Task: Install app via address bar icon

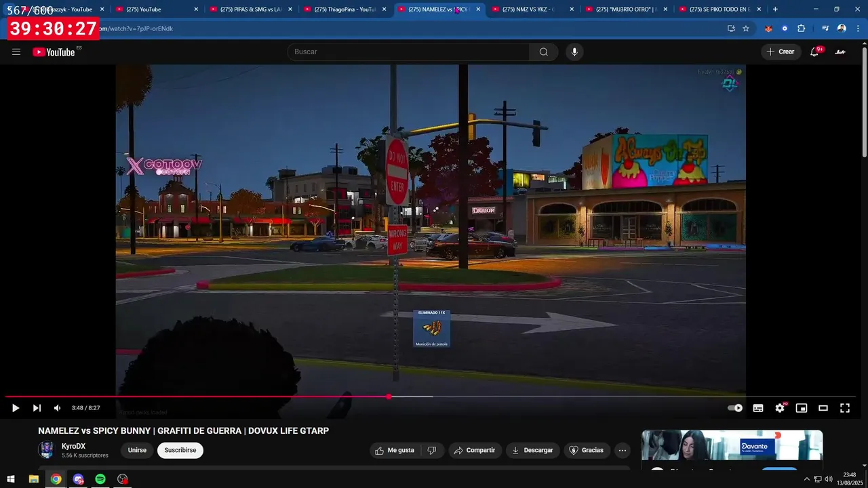Action: tap(731, 28)
